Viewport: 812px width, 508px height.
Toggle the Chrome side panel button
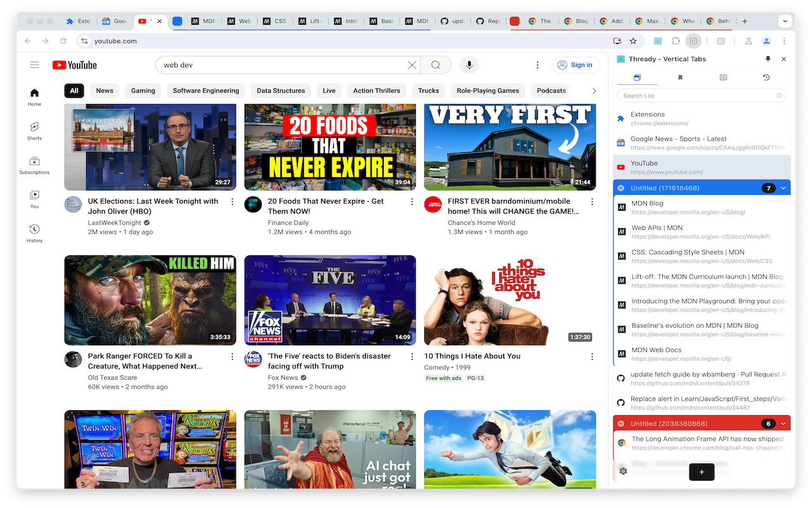(693, 41)
